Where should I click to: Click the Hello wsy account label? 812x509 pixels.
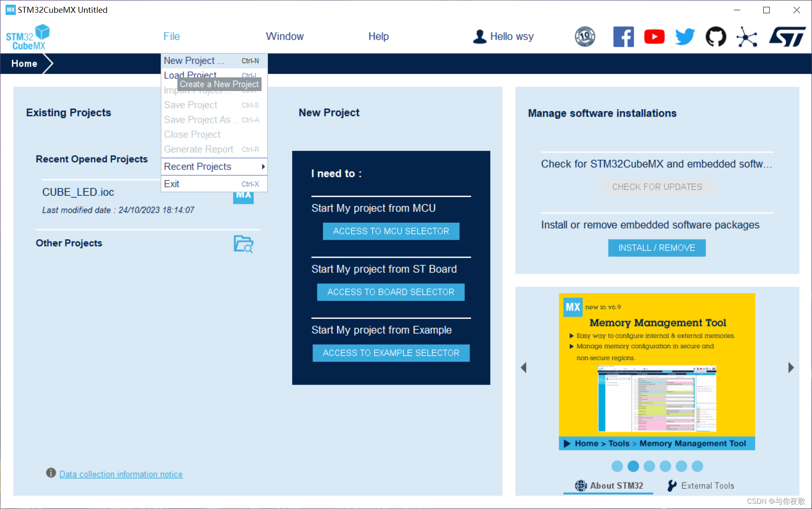pos(512,37)
